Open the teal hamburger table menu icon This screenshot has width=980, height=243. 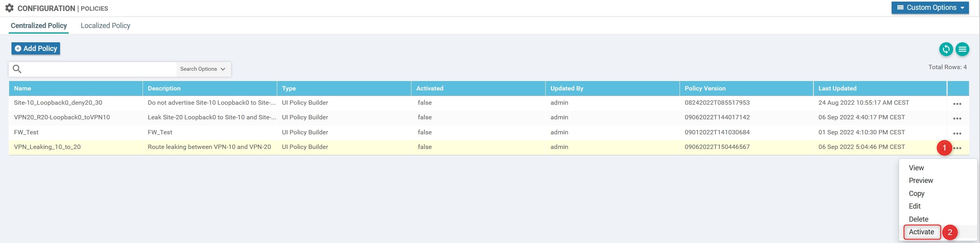[962, 49]
